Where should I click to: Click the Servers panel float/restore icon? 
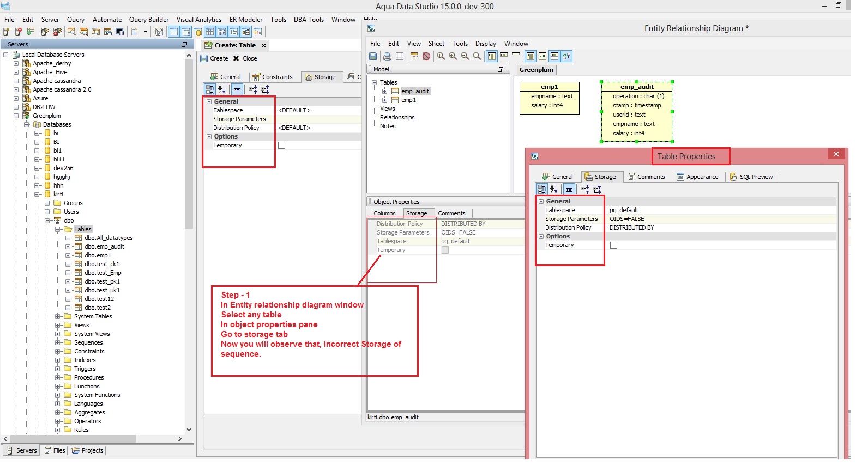[x=184, y=45]
